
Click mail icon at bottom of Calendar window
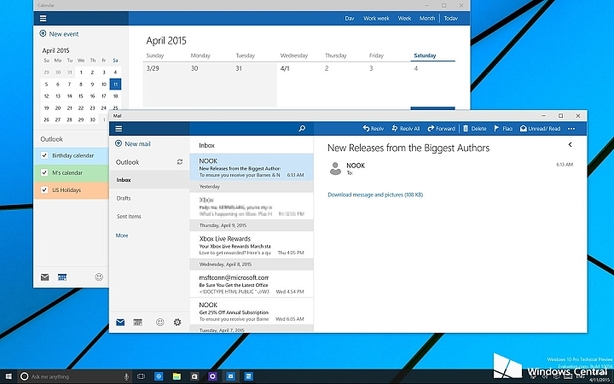[45, 277]
